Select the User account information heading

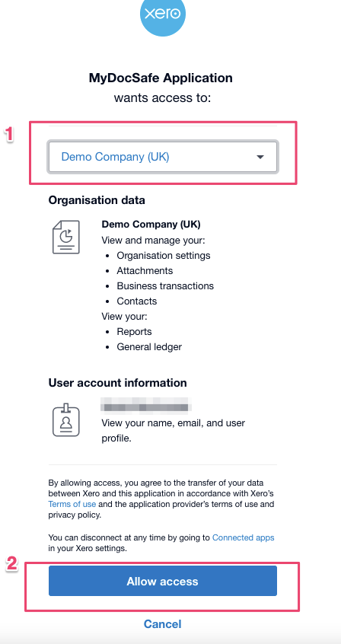[x=117, y=383]
